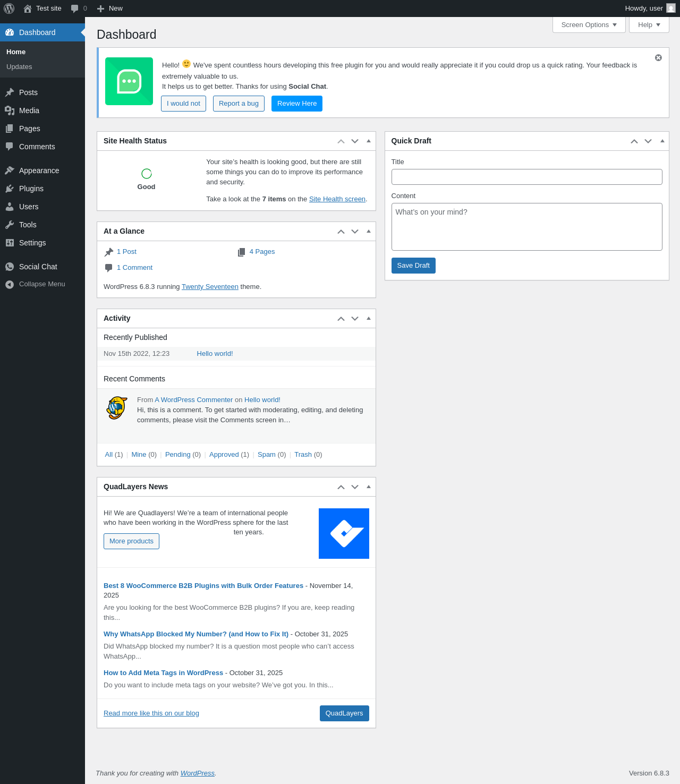680x784 pixels.
Task: Click the comment icon beside 1 Comment
Action: 109,268
